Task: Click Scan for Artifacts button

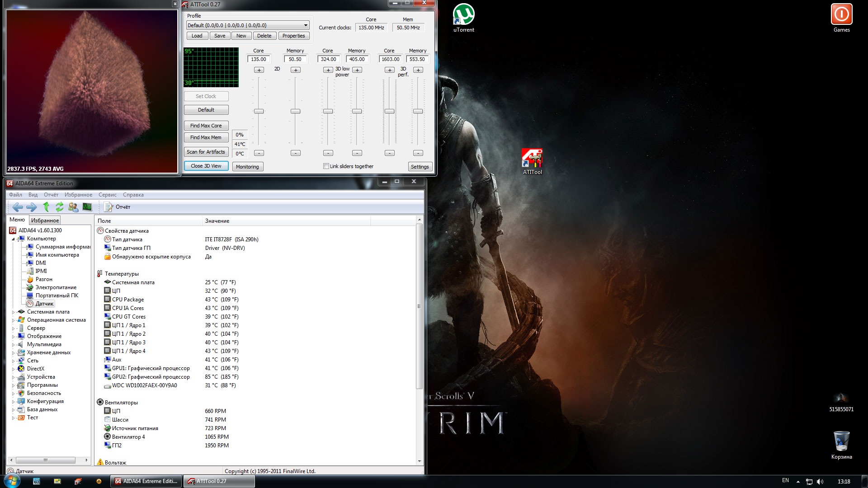Action: point(206,152)
